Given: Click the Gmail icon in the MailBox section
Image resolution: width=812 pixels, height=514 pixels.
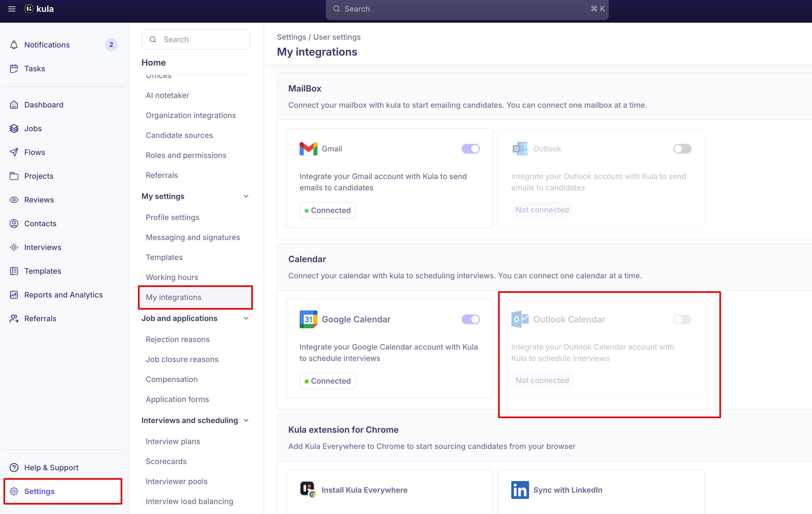Looking at the screenshot, I should click(308, 148).
